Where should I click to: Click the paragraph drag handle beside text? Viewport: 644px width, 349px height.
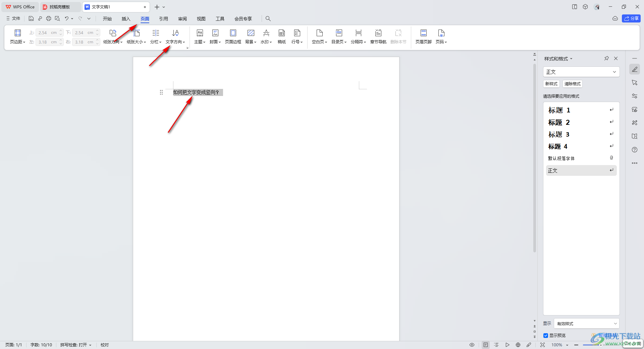[161, 92]
